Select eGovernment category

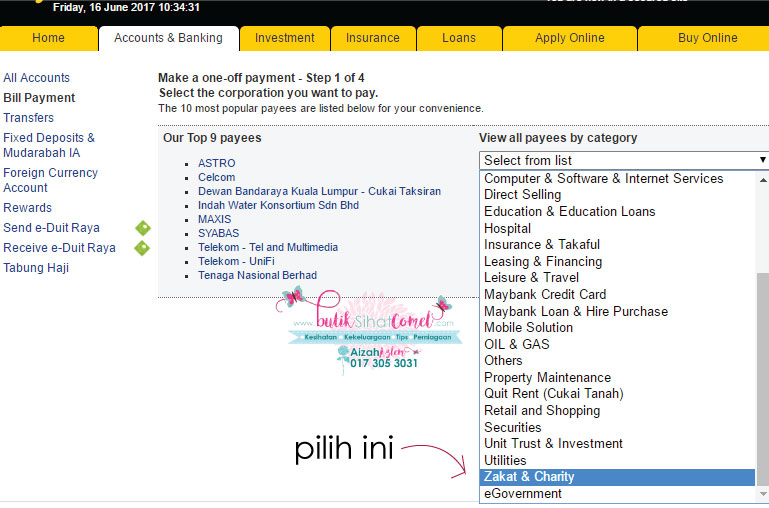coord(617,494)
